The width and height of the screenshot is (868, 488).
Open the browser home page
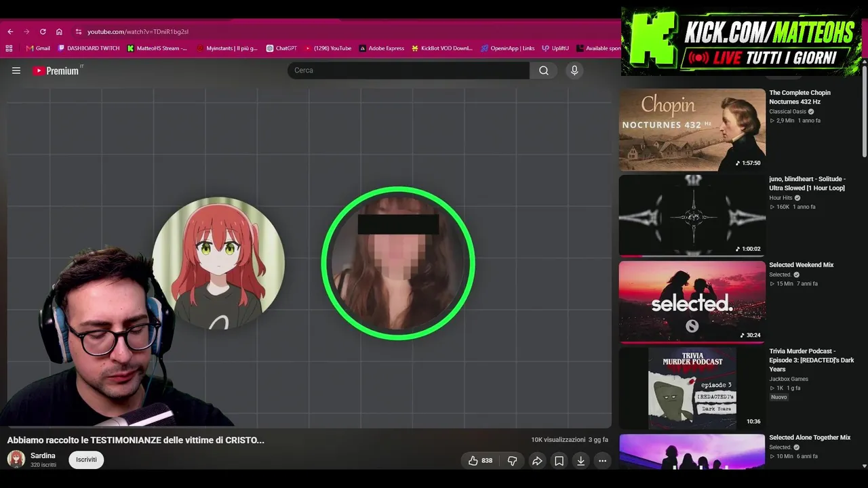(x=59, y=32)
